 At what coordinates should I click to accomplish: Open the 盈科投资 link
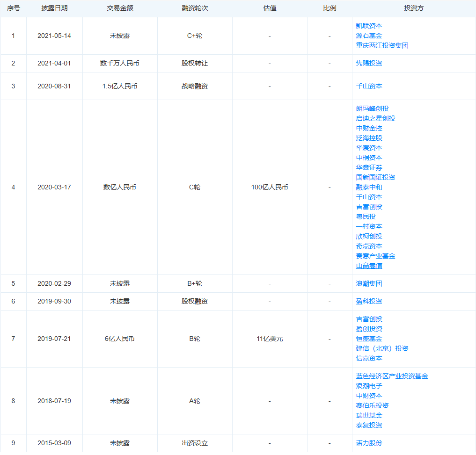pyautogui.click(x=369, y=301)
